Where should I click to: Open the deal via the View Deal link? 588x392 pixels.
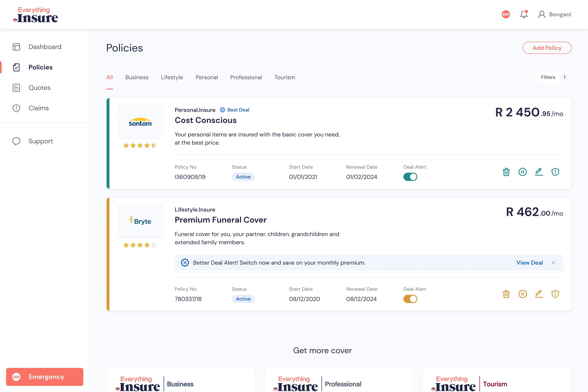(x=529, y=263)
